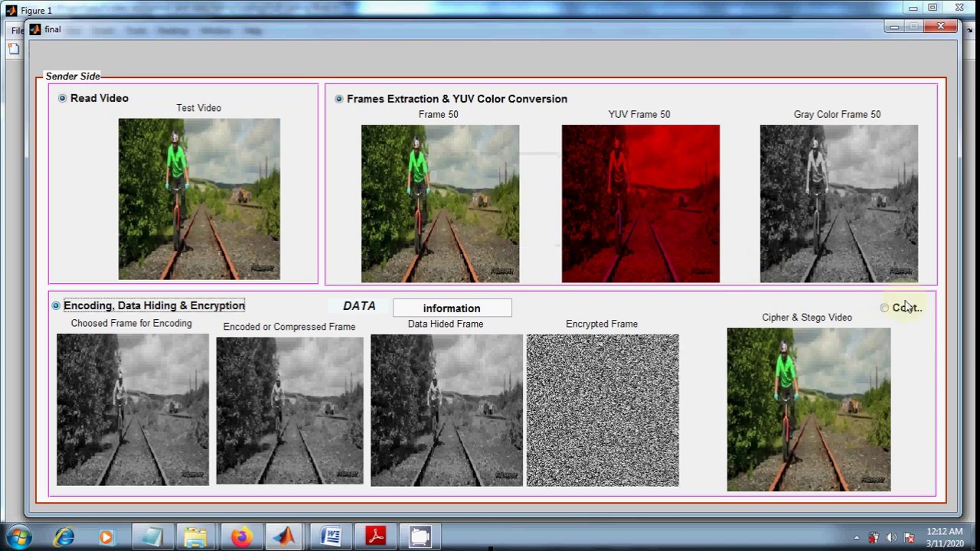Click the Cipher & Stego Video image
The height and width of the screenshot is (551, 980).
808,409
